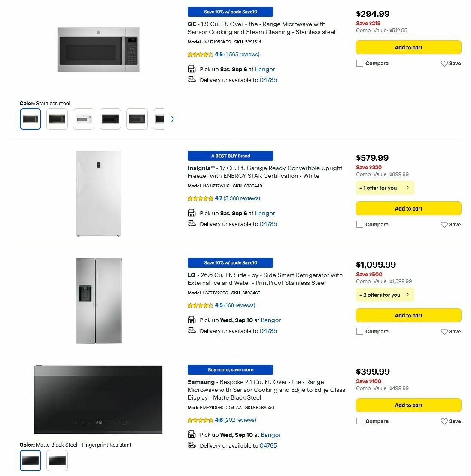Enable Compare for the Samsung microwave

[x=359, y=421]
